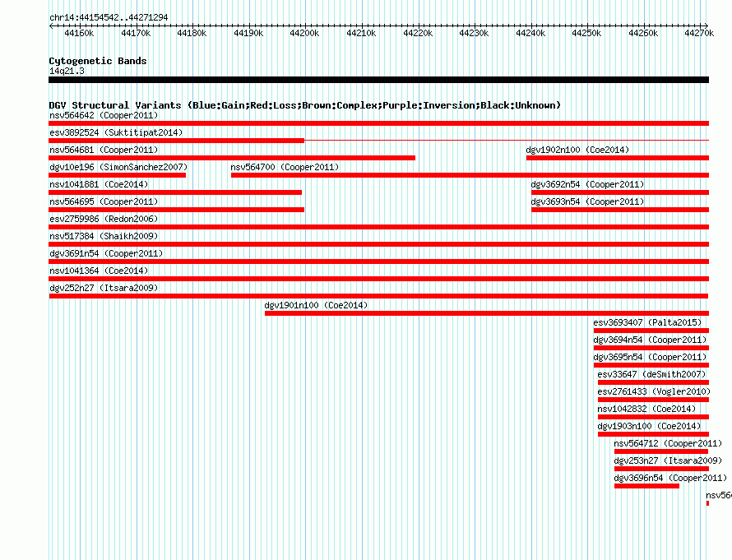This screenshot has height=560, width=732.
Task: Click the 44250k ruler tick label
Action: coord(586,33)
